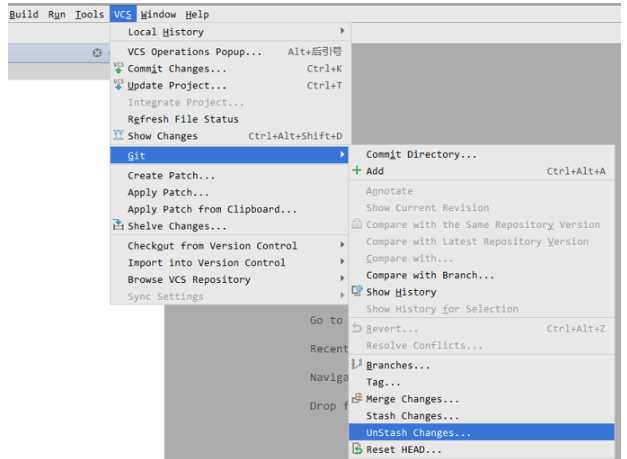Click the Reset HEAD icon
Image resolution: width=627 pixels, height=459 pixels.
(357, 449)
